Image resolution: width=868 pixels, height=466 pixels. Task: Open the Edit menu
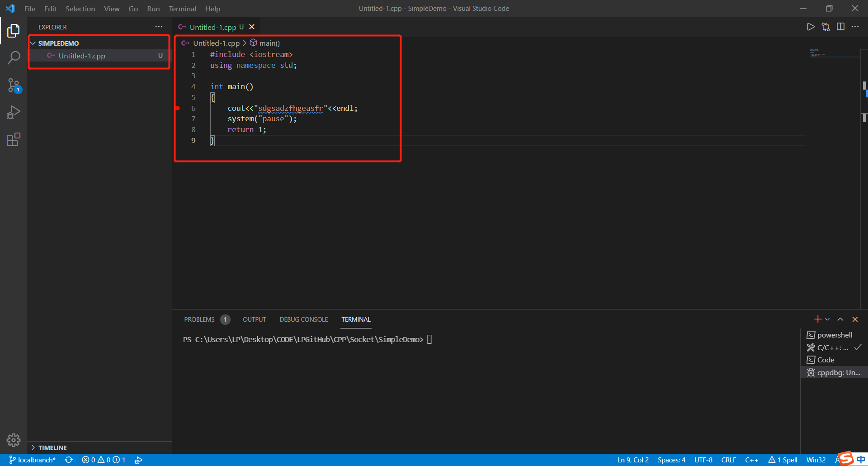50,9
